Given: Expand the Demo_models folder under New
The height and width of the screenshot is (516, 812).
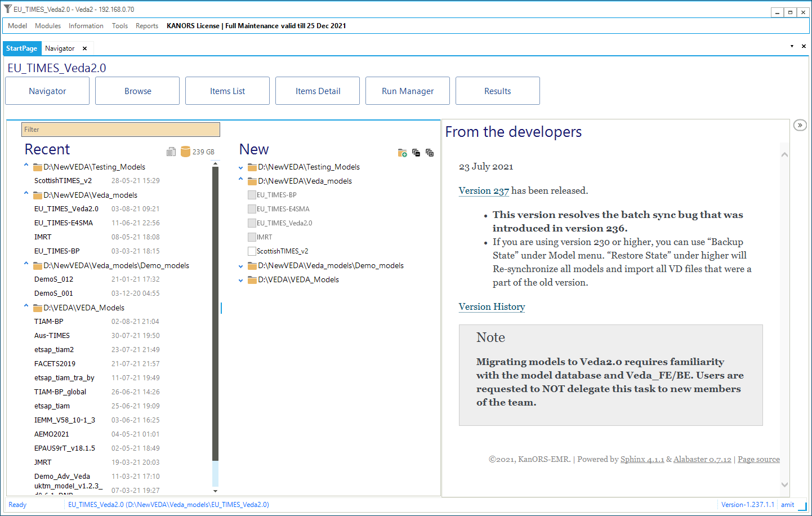Looking at the screenshot, I should tap(240, 266).
